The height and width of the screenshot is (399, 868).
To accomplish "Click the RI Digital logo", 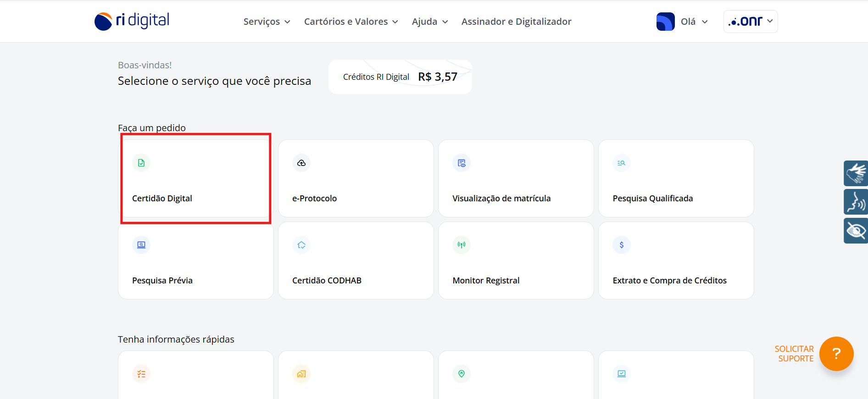I will [x=132, y=21].
